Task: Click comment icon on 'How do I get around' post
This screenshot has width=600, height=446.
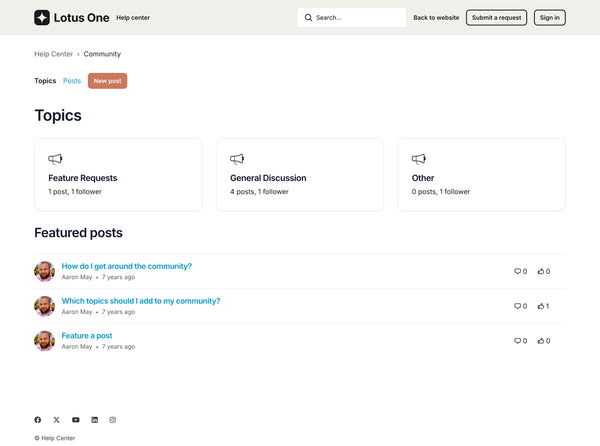Action: click(517, 271)
